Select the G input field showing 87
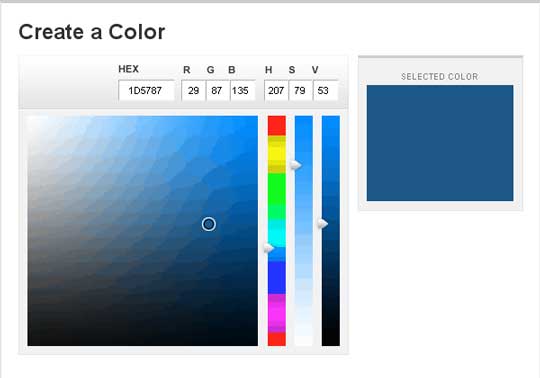Screen dimensions: 540x378 pos(218,91)
